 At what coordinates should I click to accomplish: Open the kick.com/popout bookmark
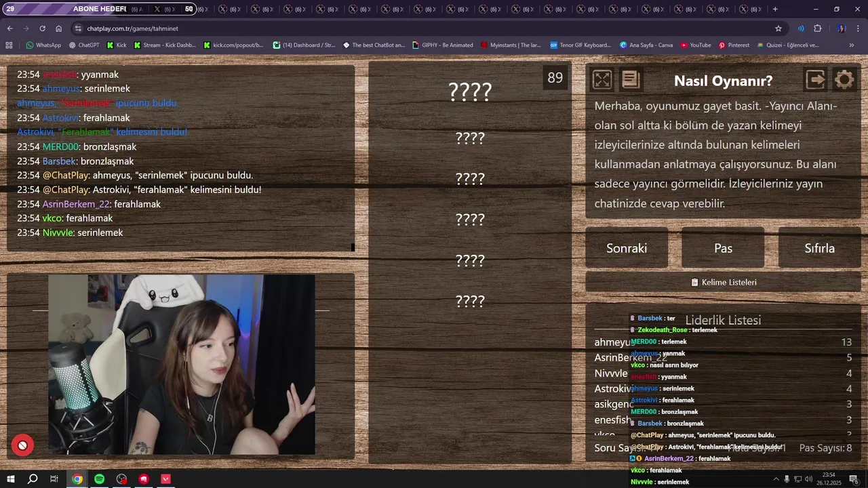(233, 45)
